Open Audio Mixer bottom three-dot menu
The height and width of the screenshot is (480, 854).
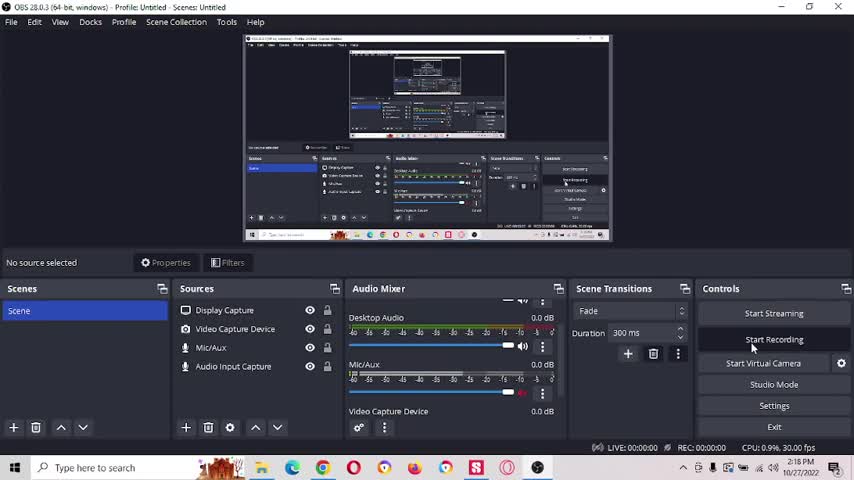385,428
